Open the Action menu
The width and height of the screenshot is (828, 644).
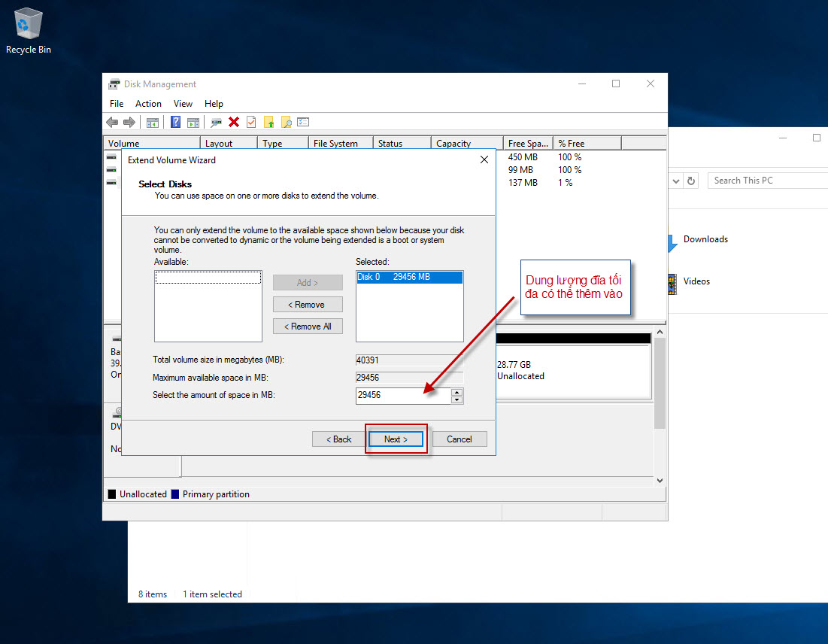tap(148, 104)
